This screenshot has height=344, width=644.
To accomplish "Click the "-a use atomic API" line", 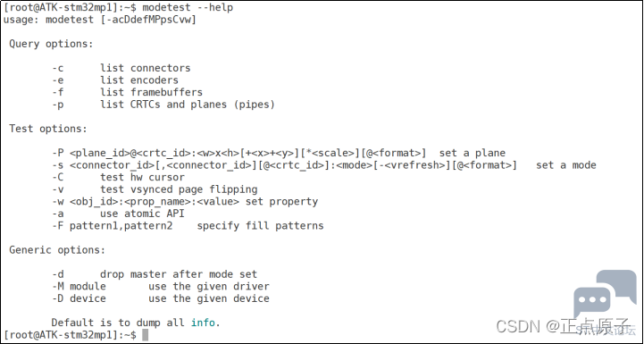I will point(118,214).
